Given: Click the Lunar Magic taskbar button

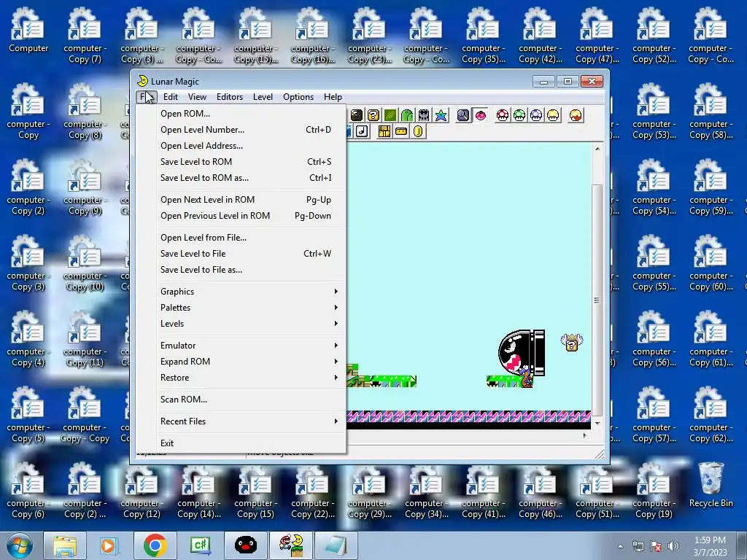Looking at the screenshot, I should 290,545.
